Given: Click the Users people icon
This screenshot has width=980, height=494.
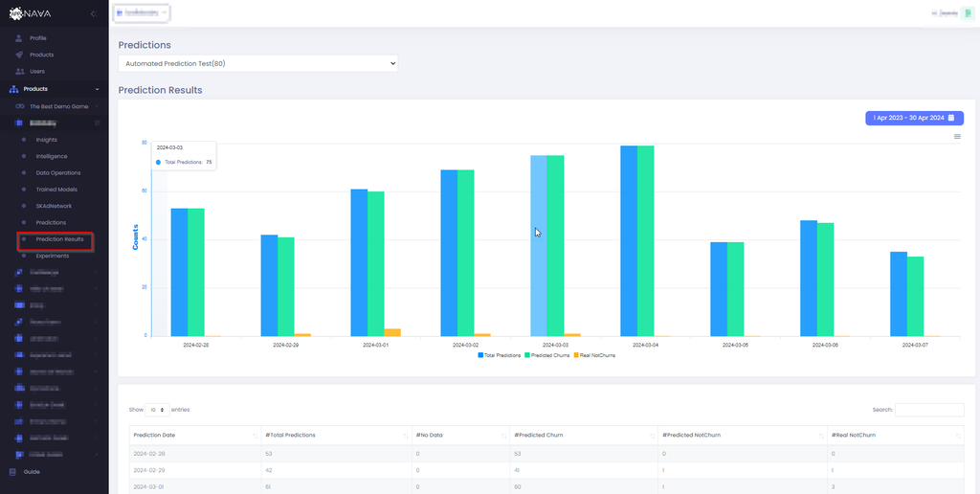Looking at the screenshot, I should click(19, 71).
